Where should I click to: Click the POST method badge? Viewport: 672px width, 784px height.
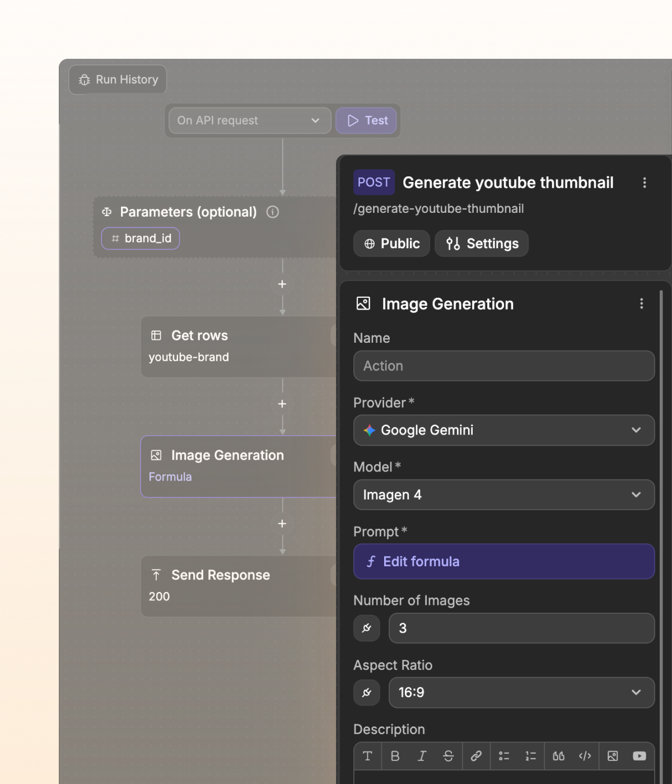tap(374, 182)
